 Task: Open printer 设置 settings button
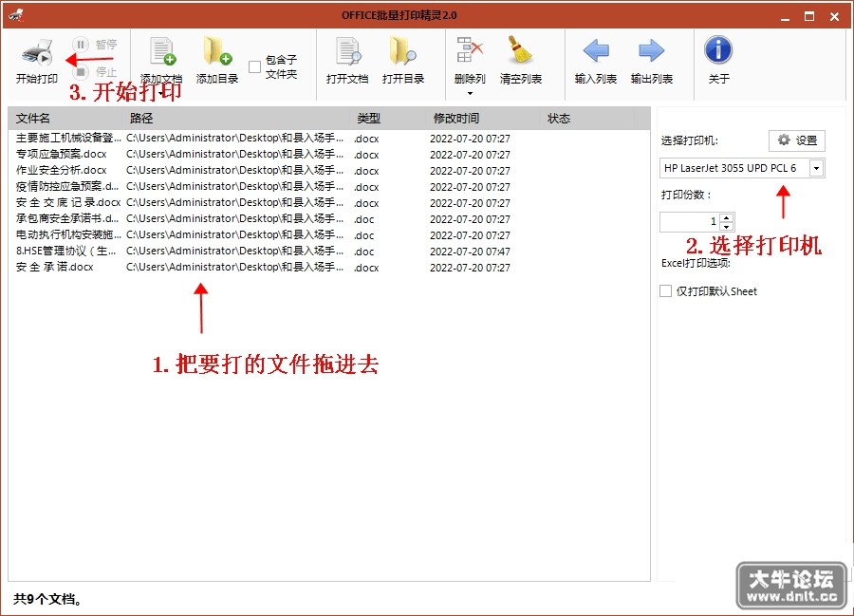[797, 140]
